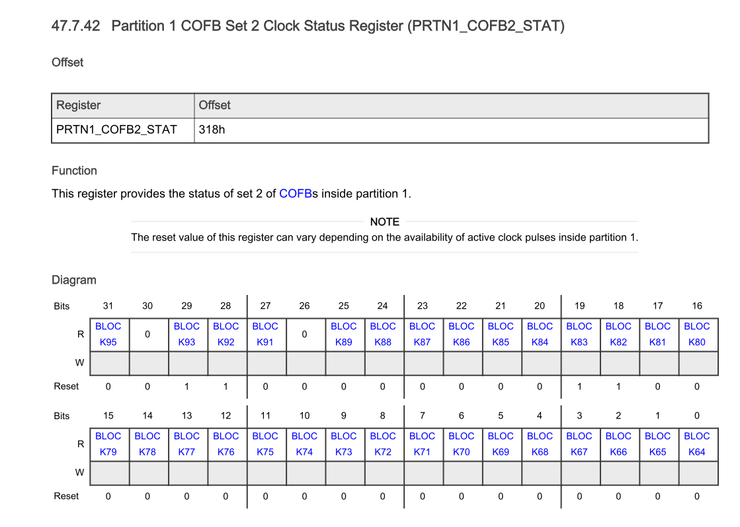Click the BLOCK85 bit field link
Image resolution: width=740 pixels, height=527 pixels.
click(500, 334)
